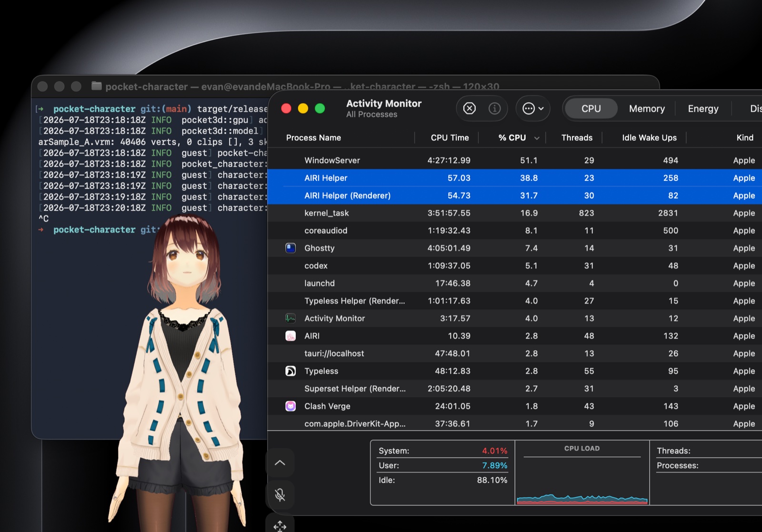Sort by Idle Wake Ups column header
The image size is (762, 532).
[x=649, y=138]
